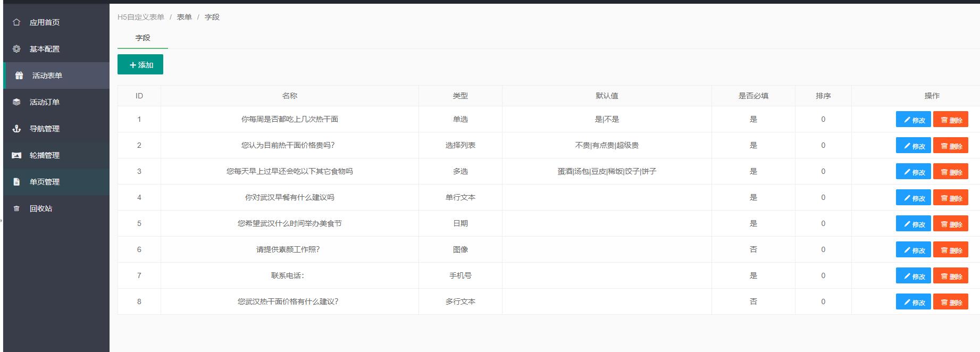Click the 排序 column header

pyautogui.click(x=823, y=96)
